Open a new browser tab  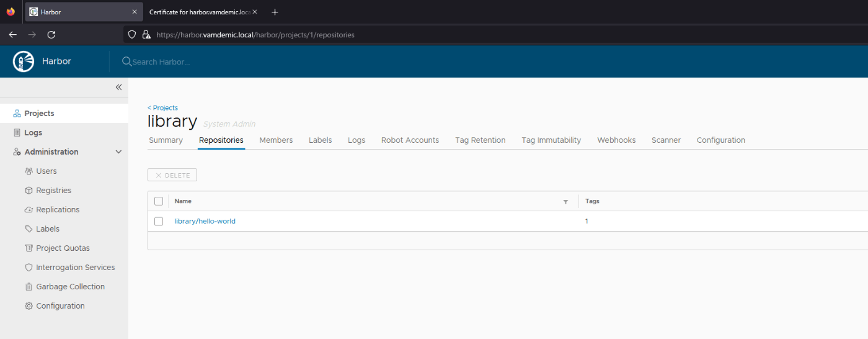click(x=275, y=12)
